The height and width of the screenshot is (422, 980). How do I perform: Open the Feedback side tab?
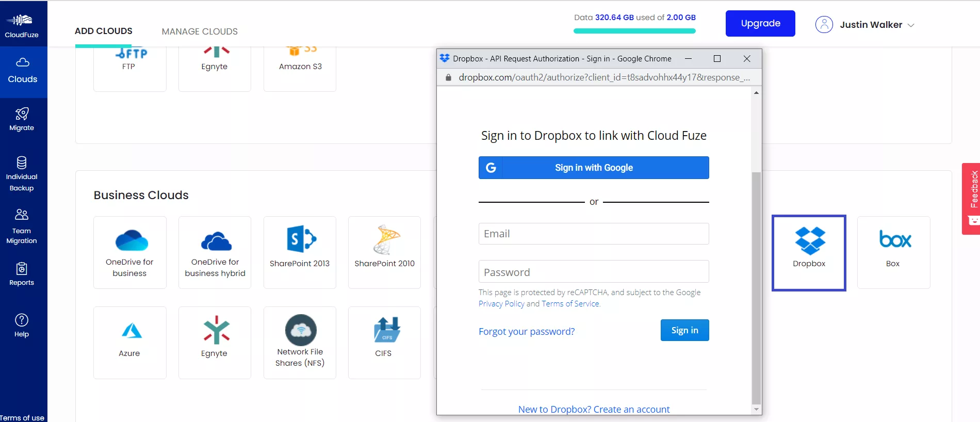tap(971, 199)
